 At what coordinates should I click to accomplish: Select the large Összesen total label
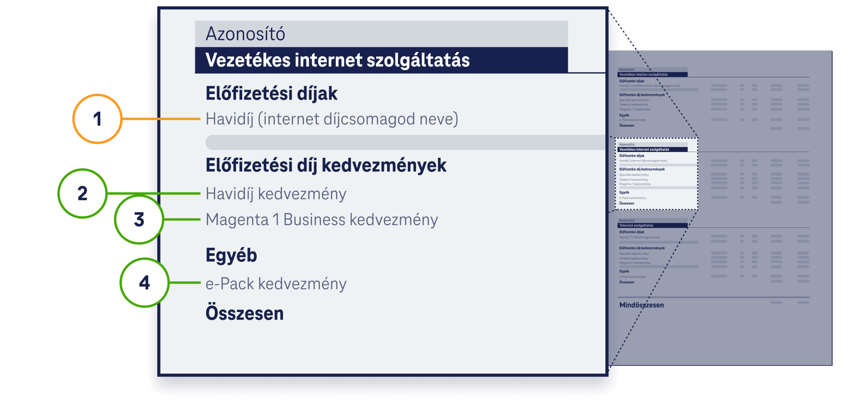pyautogui.click(x=245, y=313)
